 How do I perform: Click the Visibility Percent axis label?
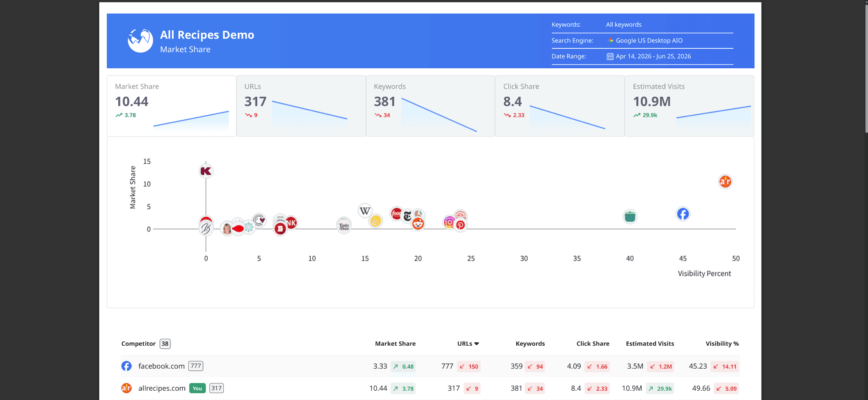point(704,274)
